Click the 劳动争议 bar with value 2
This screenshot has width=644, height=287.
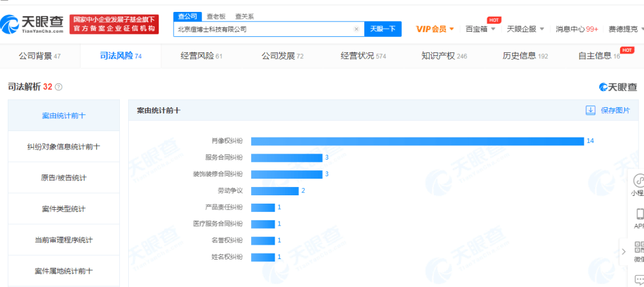pos(275,191)
